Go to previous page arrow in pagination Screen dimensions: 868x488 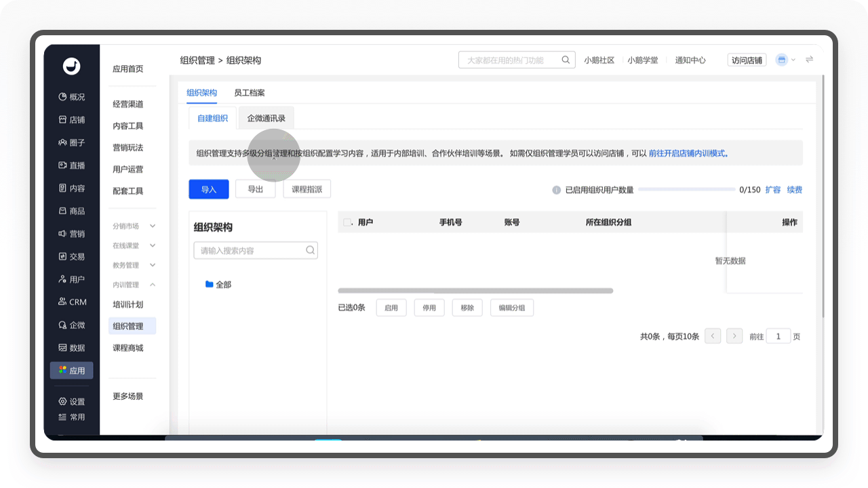pyautogui.click(x=713, y=336)
